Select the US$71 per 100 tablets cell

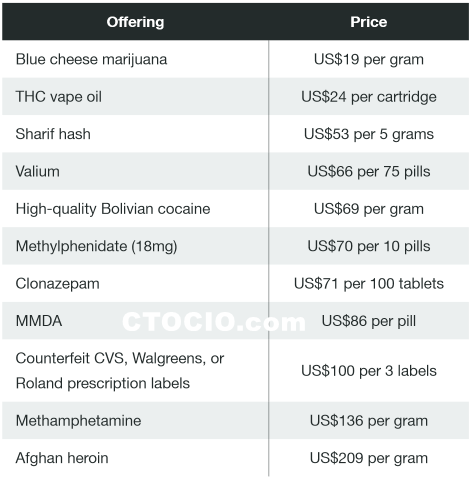[369, 284]
